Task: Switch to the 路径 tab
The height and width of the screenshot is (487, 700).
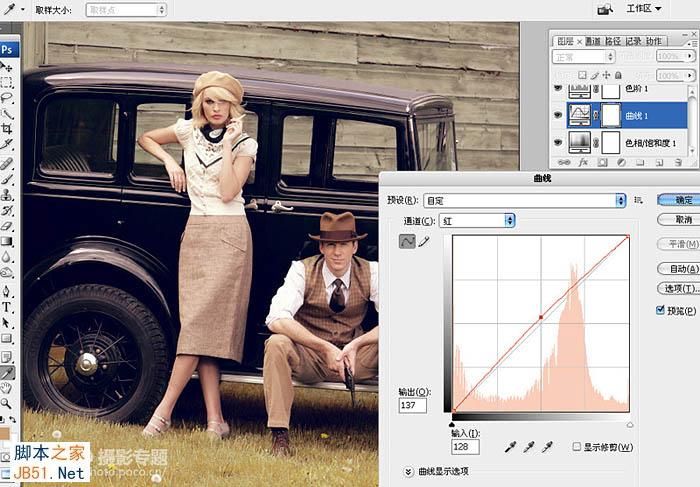Action: click(613, 41)
